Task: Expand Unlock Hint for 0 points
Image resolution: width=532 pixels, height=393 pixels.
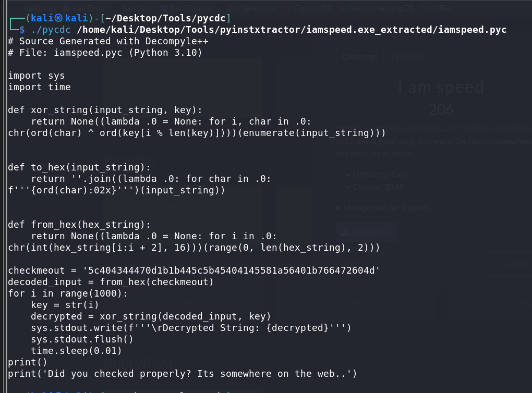Action: (384, 208)
